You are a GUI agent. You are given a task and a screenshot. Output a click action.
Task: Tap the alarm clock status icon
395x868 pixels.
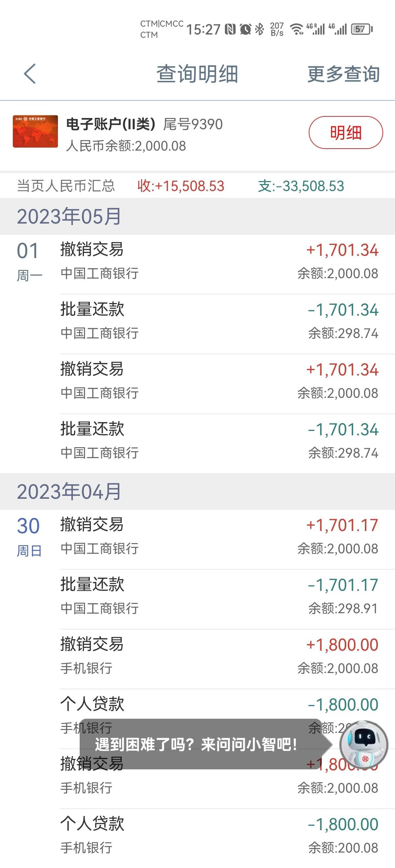(246, 29)
